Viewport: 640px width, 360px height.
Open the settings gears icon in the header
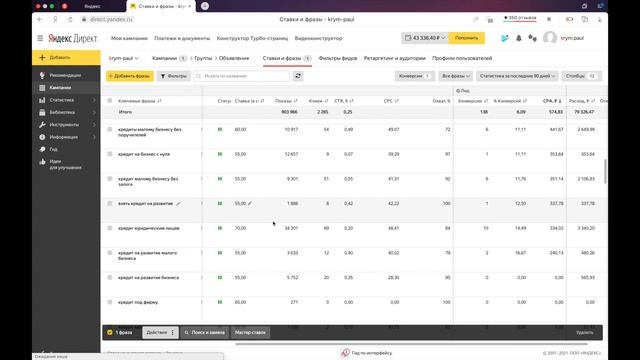click(532, 38)
